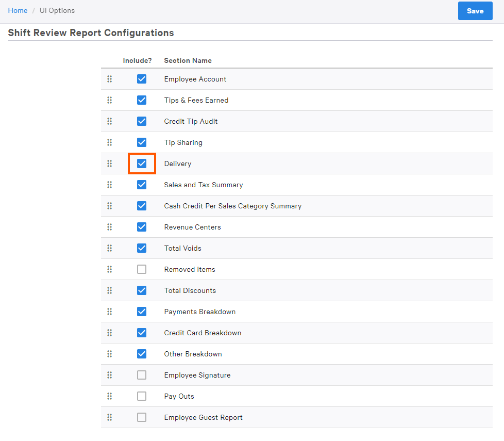
Task: Click the drag handle for Payments Breakdown
Action: 110,312
